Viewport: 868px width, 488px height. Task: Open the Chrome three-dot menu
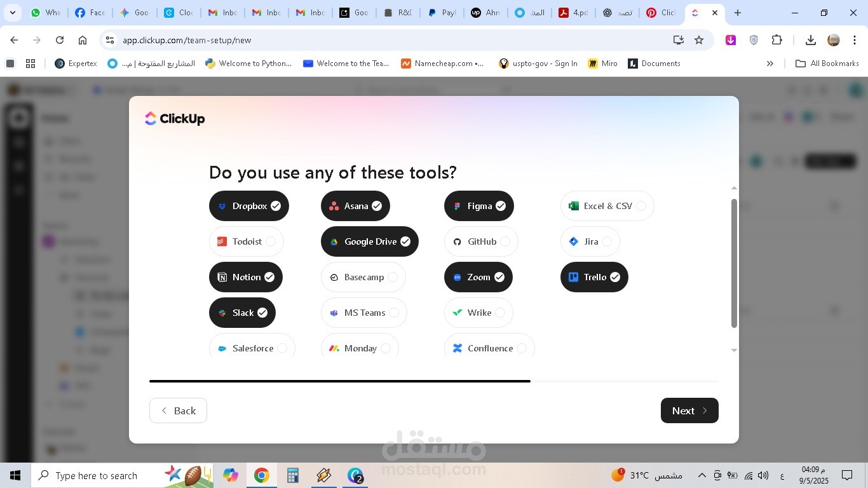click(x=855, y=40)
